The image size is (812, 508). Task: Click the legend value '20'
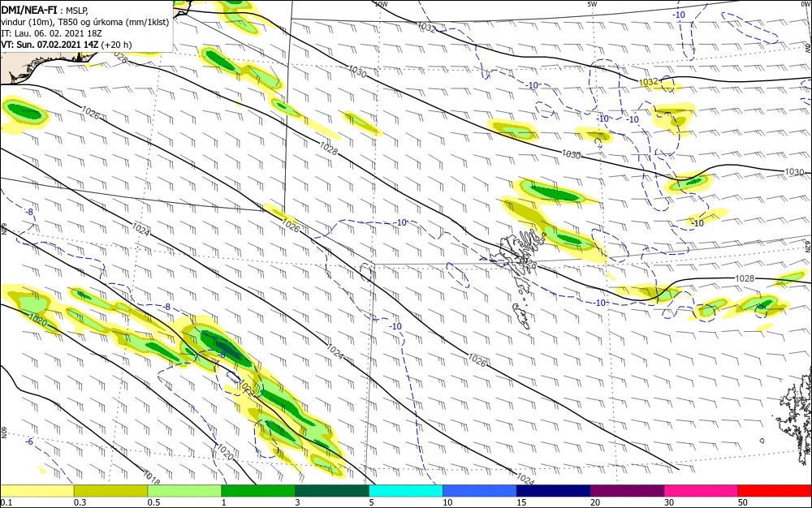click(x=595, y=502)
